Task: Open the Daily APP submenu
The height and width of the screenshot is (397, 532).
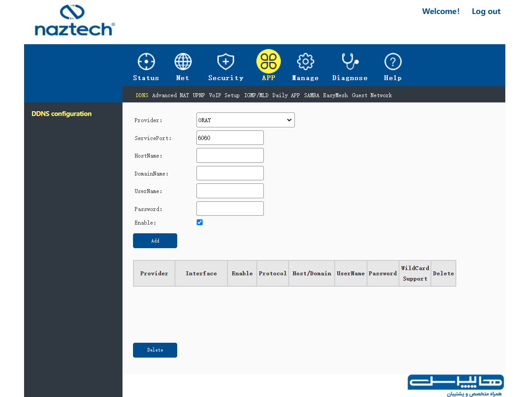Action: (x=286, y=95)
